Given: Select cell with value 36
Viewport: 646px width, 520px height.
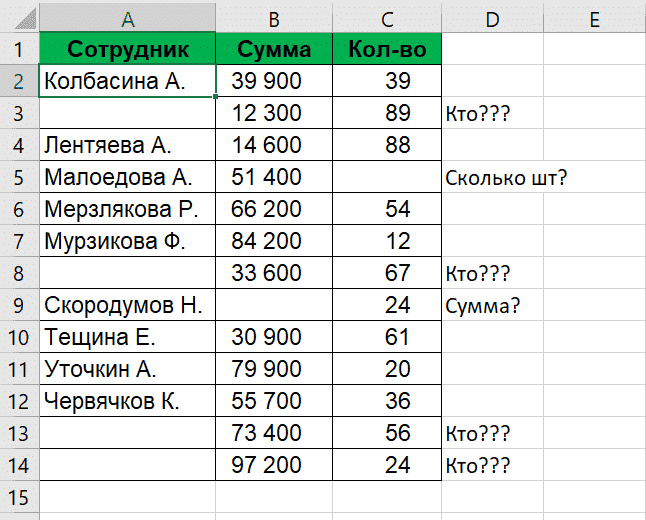Looking at the screenshot, I should (387, 401).
